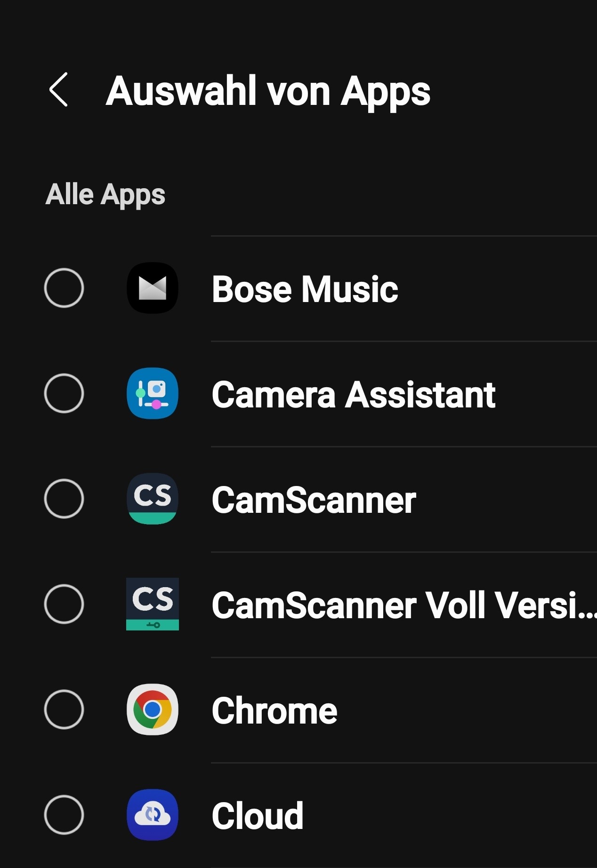Select the Chrome radio button
Image resolution: width=597 pixels, height=868 pixels.
(x=64, y=709)
